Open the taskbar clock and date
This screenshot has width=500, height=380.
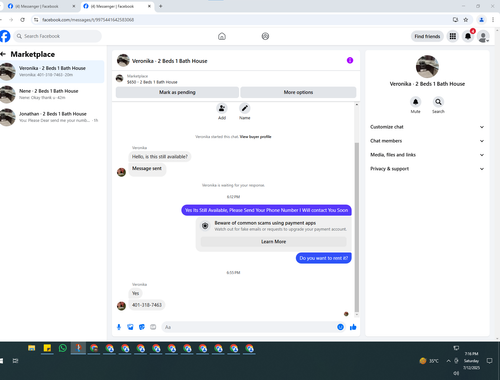pyautogui.click(x=471, y=361)
